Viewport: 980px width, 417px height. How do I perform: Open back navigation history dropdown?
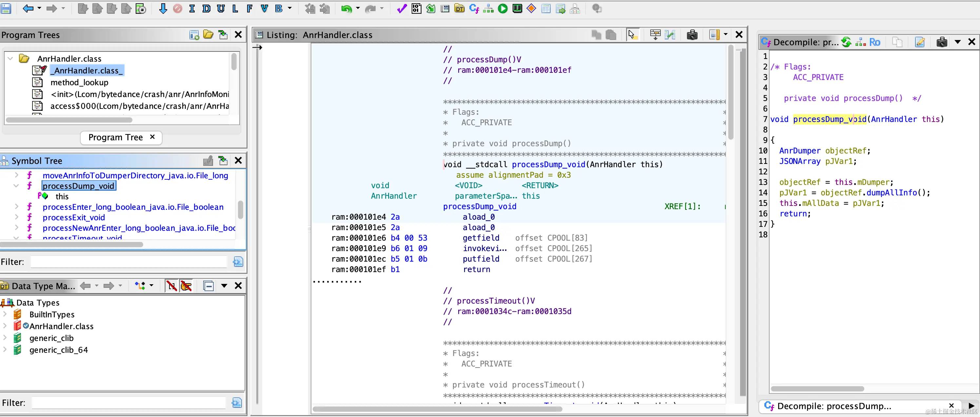pos(39,9)
